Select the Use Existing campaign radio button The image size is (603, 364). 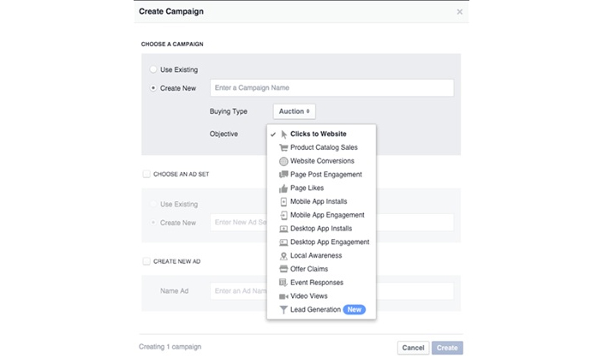point(153,69)
